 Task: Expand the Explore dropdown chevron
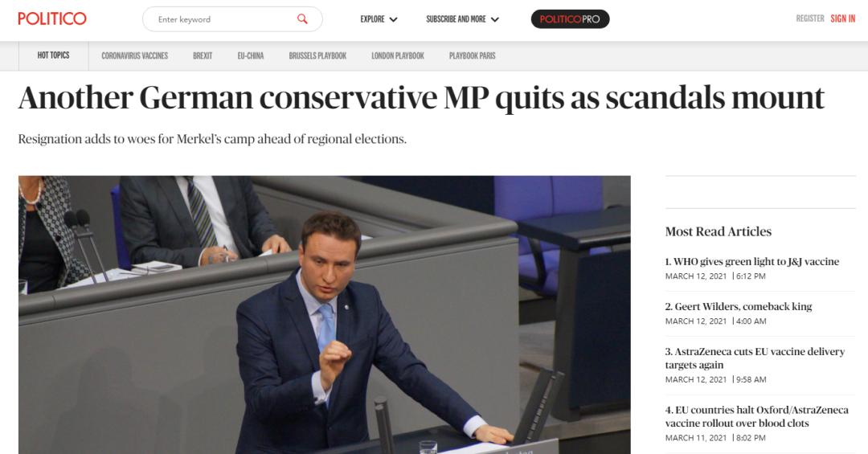point(394,19)
